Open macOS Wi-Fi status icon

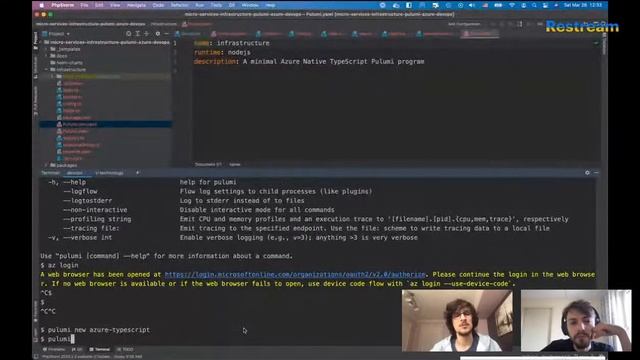pos(512,5)
